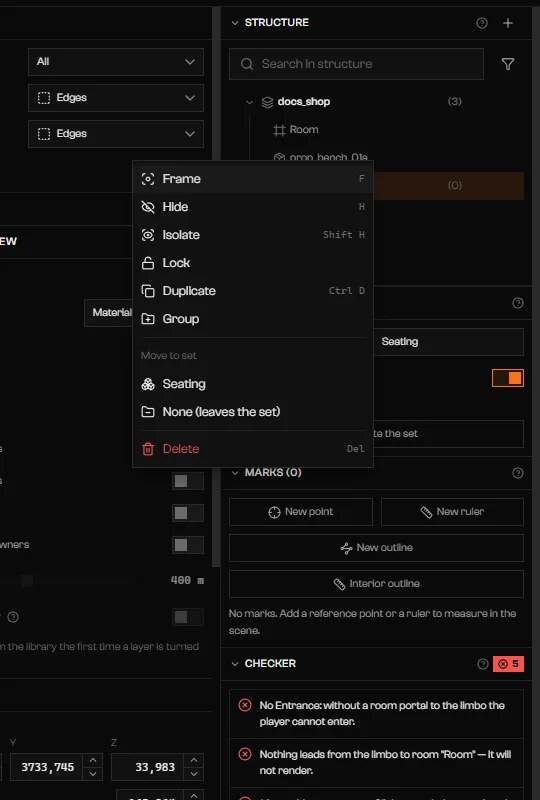Viewport: 540px width, 800px height.
Task: Open the structure filter funnel icon
Action: pos(507,64)
